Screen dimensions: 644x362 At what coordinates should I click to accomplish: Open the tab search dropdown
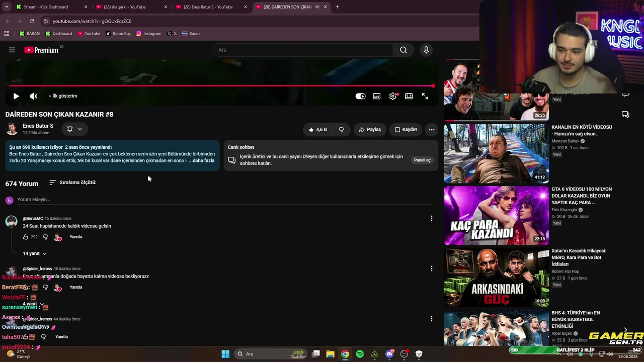(x=7, y=7)
